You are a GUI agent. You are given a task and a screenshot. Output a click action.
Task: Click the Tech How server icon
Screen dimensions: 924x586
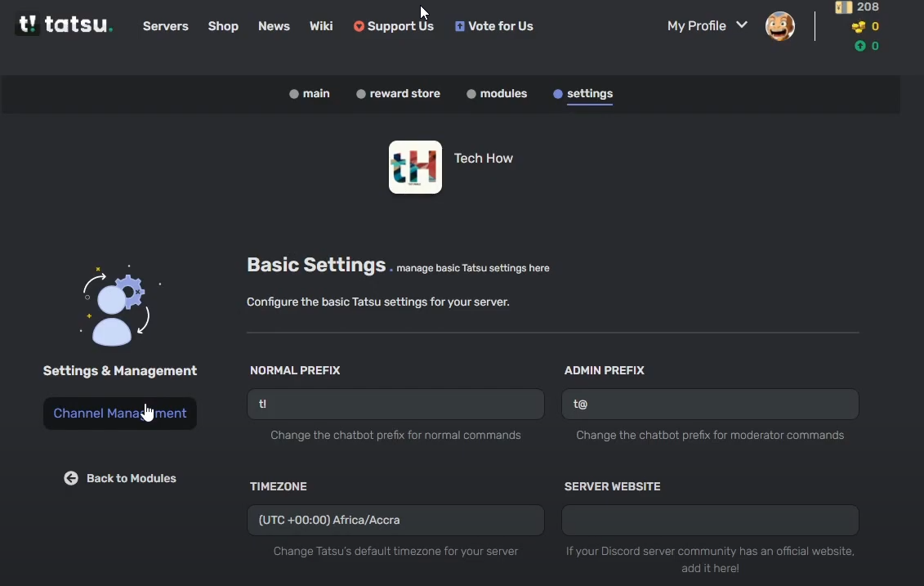click(x=415, y=168)
